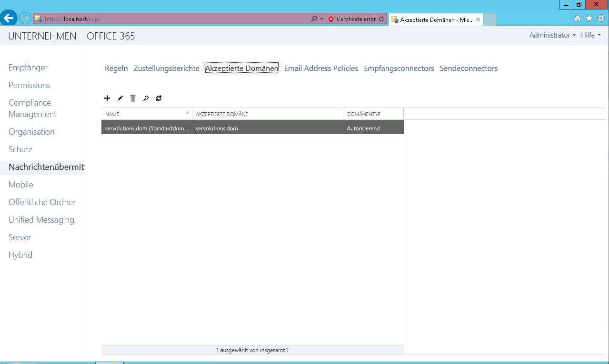Open Compliance Management in the sidebar
This screenshot has height=364, width=609.
click(32, 108)
